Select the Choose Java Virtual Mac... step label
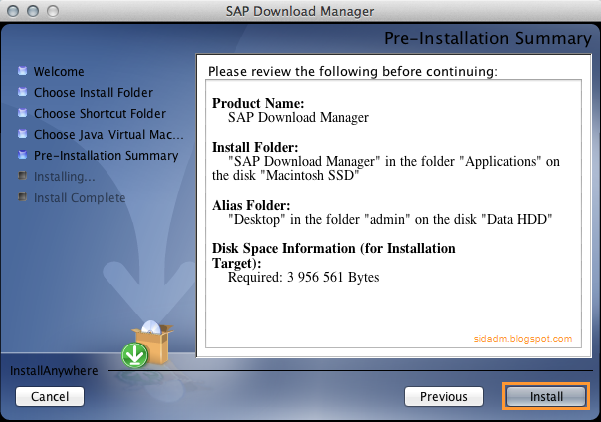This screenshot has width=601, height=422. point(108,135)
